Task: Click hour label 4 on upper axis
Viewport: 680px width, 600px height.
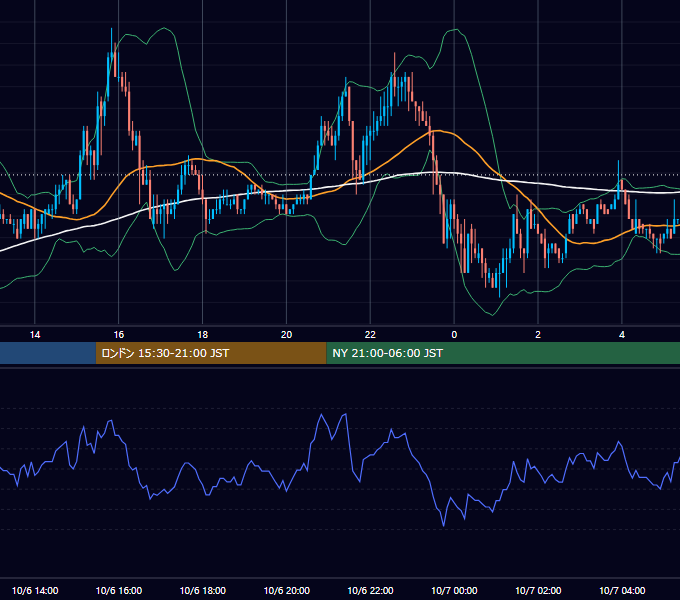Action: click(622, 335)
